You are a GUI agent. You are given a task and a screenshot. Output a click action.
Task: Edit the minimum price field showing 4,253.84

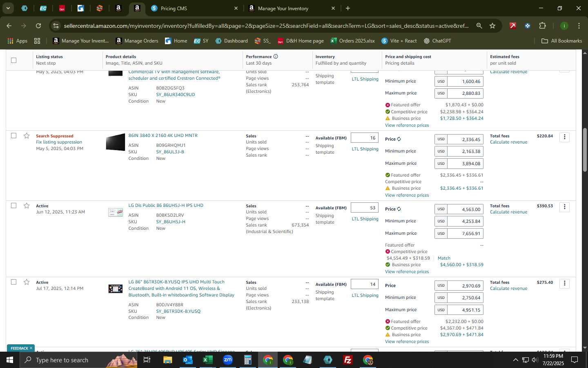point(465,221)
